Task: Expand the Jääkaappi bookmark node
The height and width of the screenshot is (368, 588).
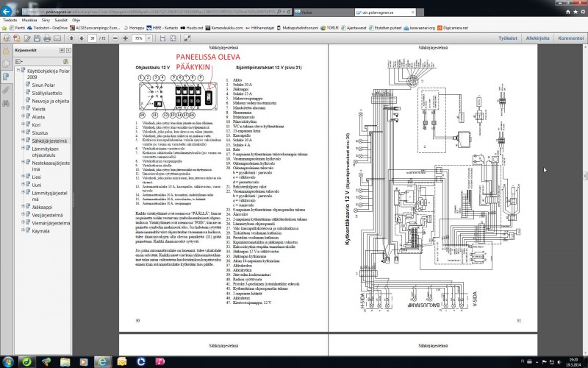Action: click(24, 208)
